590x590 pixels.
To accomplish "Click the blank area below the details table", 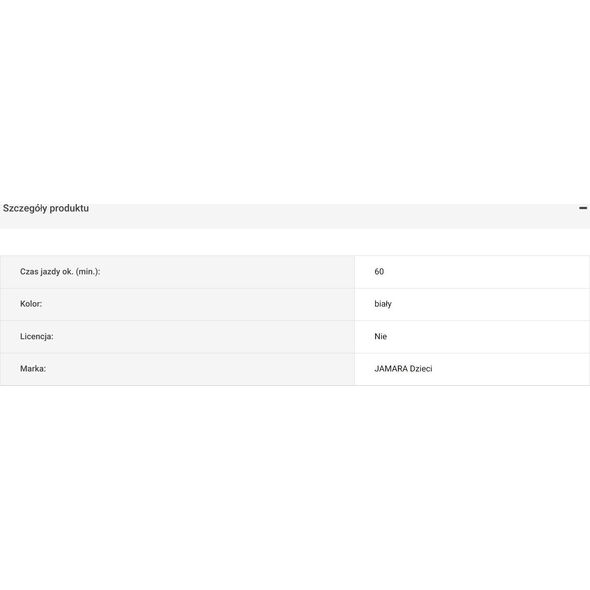I will [x=295, y=485].
